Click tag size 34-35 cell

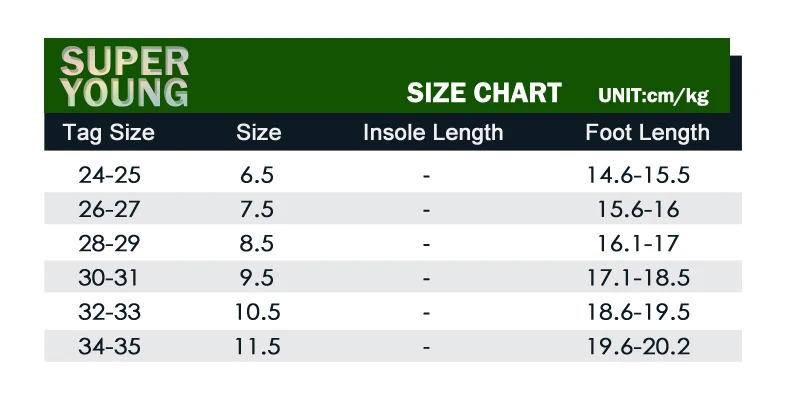(109, 346)
